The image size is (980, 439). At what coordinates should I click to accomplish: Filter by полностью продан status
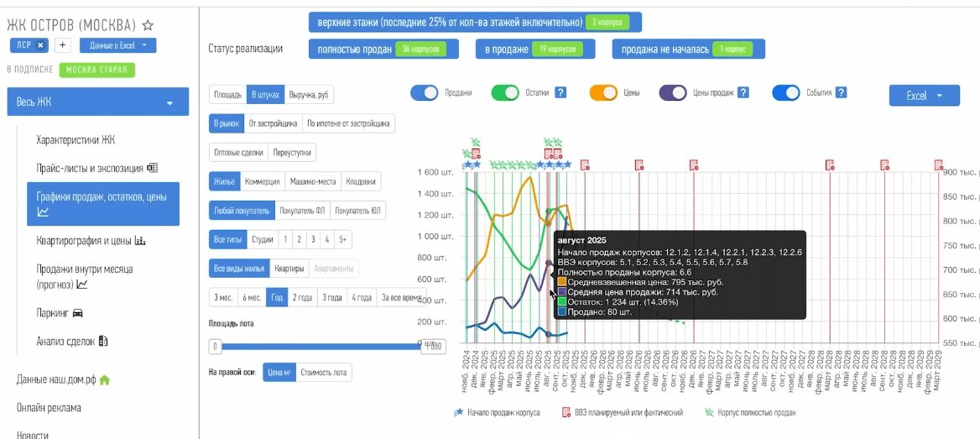click(383, 49)
